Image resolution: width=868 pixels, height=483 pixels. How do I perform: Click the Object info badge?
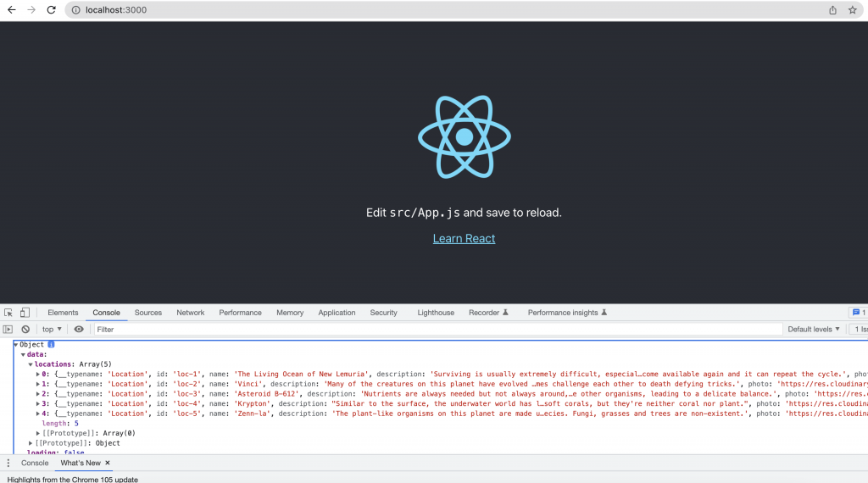click(x=51, y=344)
